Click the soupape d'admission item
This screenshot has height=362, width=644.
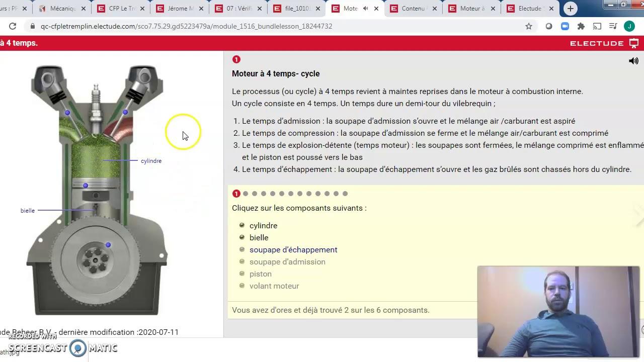[287, 261]
